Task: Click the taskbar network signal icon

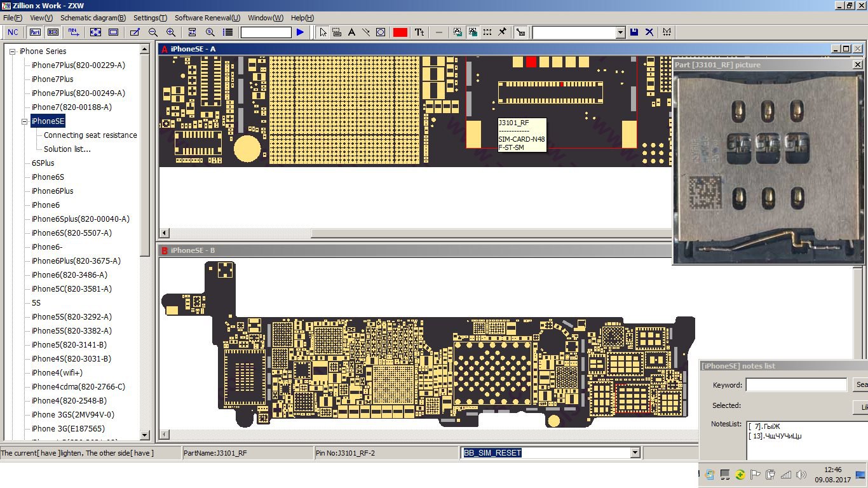Action: 786,475
